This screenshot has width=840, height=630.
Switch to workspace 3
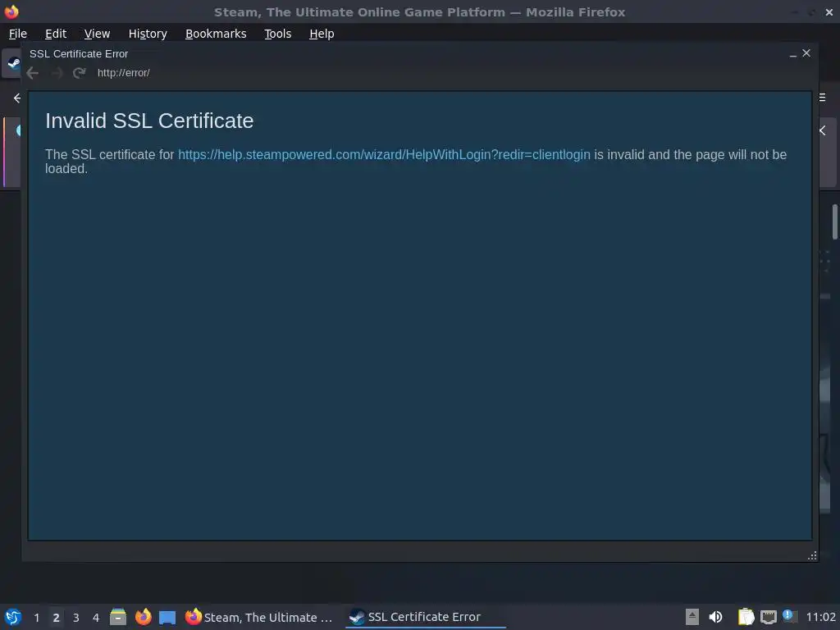(76, 618)
